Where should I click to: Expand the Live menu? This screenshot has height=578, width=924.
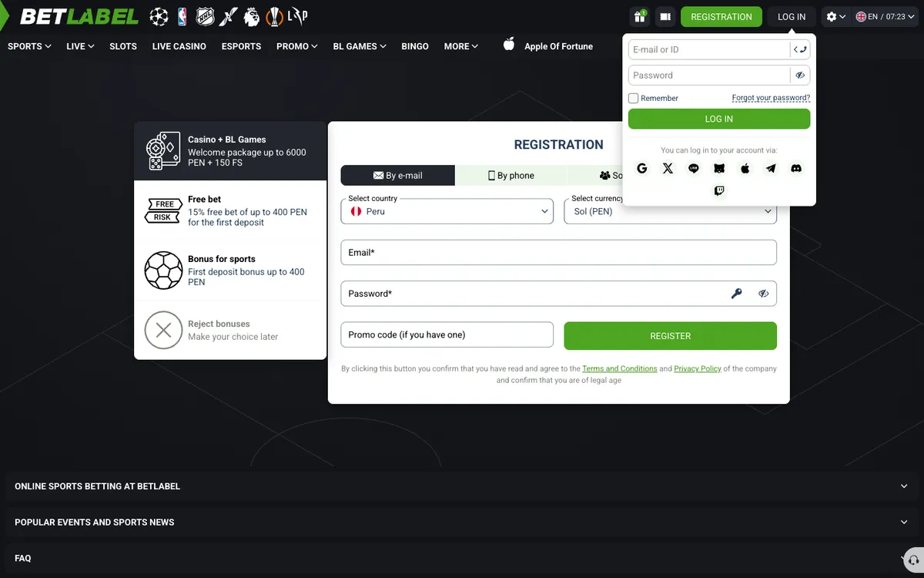pos(80,46)
